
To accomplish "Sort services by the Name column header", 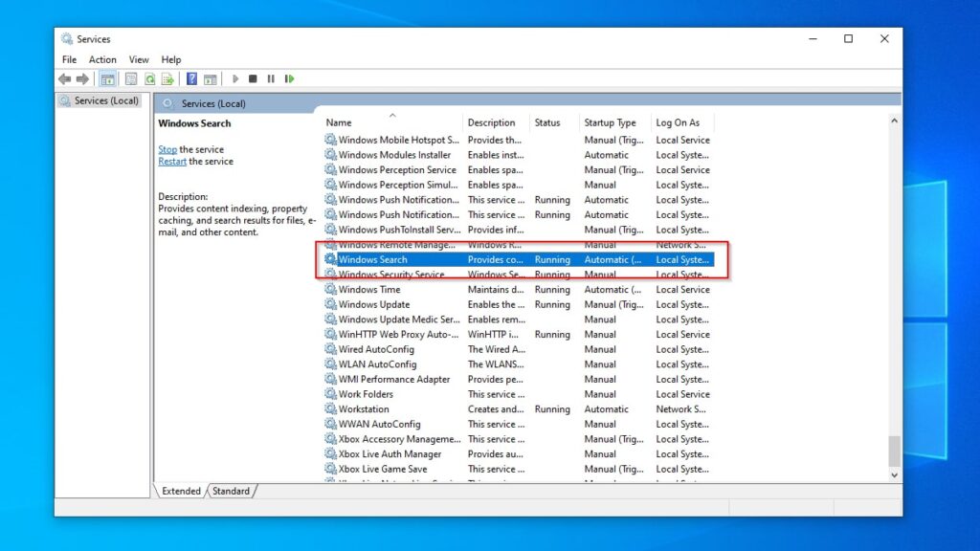I will [x=340, y=122].
